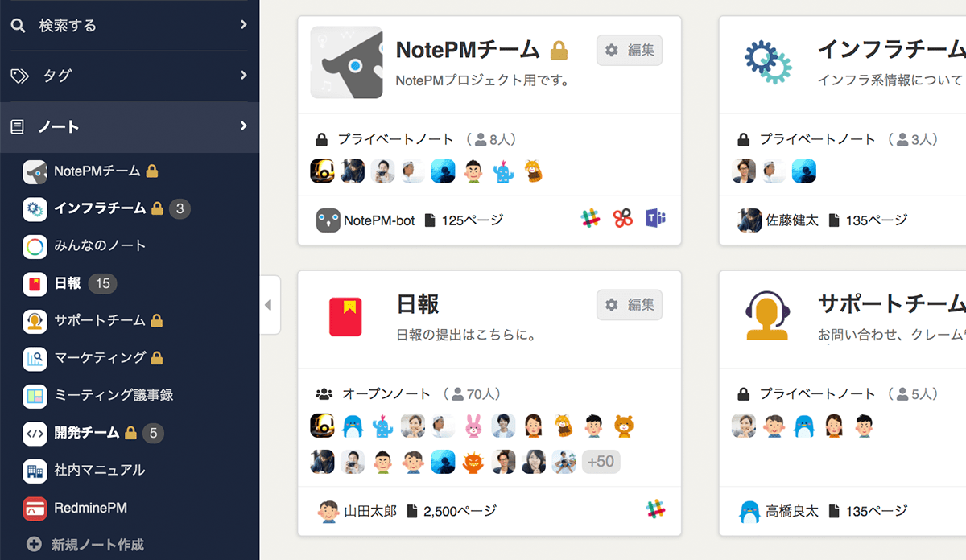
Task: Click the Microsoft Teams icon in NotePMチーム card
Action: (654, 219)
